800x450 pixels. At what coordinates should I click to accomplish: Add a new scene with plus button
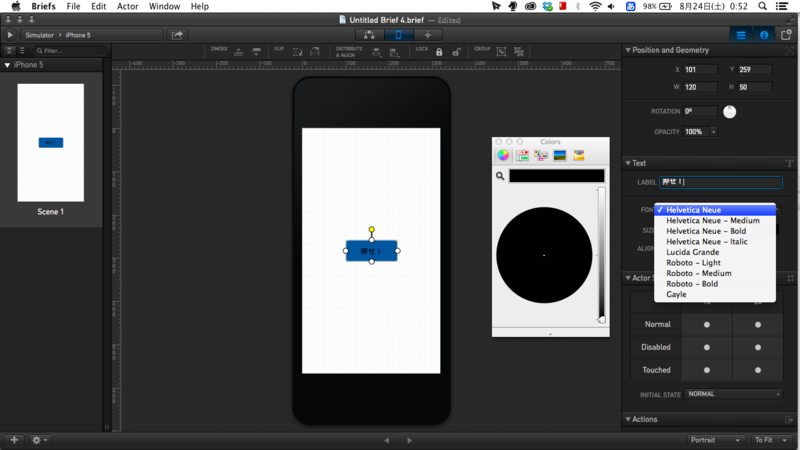(14, 440)
